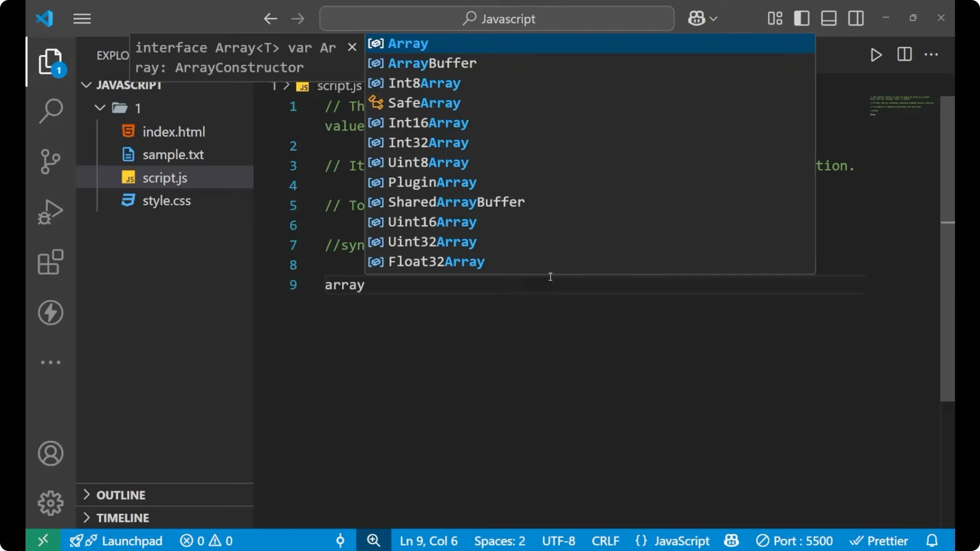Select ArrayBuffer from the suggestion list
Viewport: 980px width, 551px height.
tap(432, 63)
